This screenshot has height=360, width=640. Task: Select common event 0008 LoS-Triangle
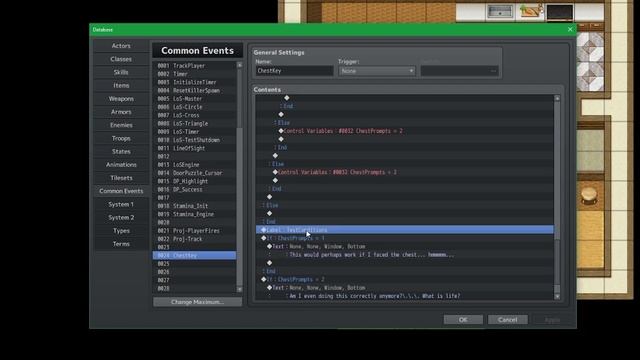pos(194,123)
